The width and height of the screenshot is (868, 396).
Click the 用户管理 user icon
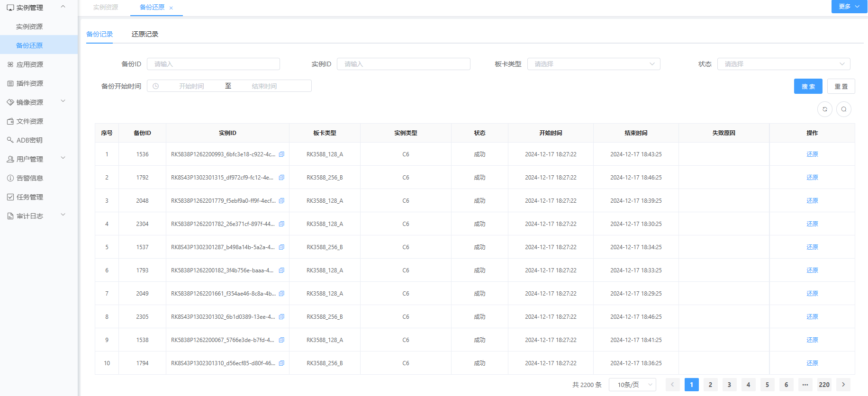[x=10, y=159]
